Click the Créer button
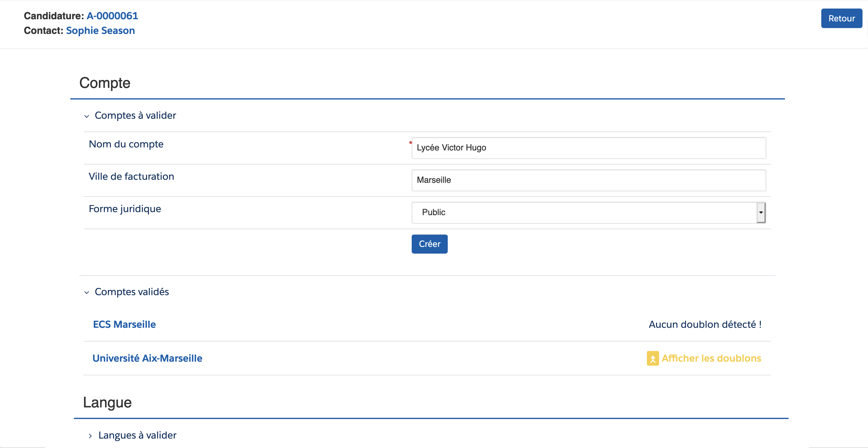This screenshot has width=868, height=448. click(429, 244)
